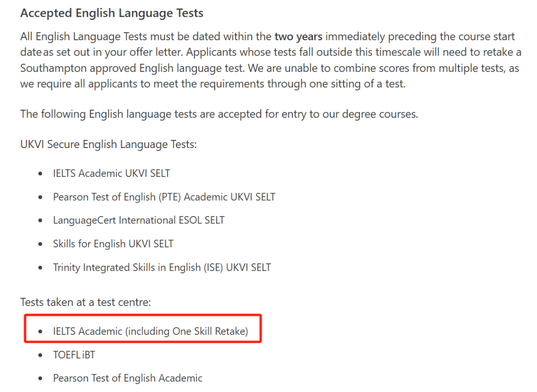Click the 'Southampton approved English language test' text
The height and width of the screenshot is (392, 537).
(132, 68)
